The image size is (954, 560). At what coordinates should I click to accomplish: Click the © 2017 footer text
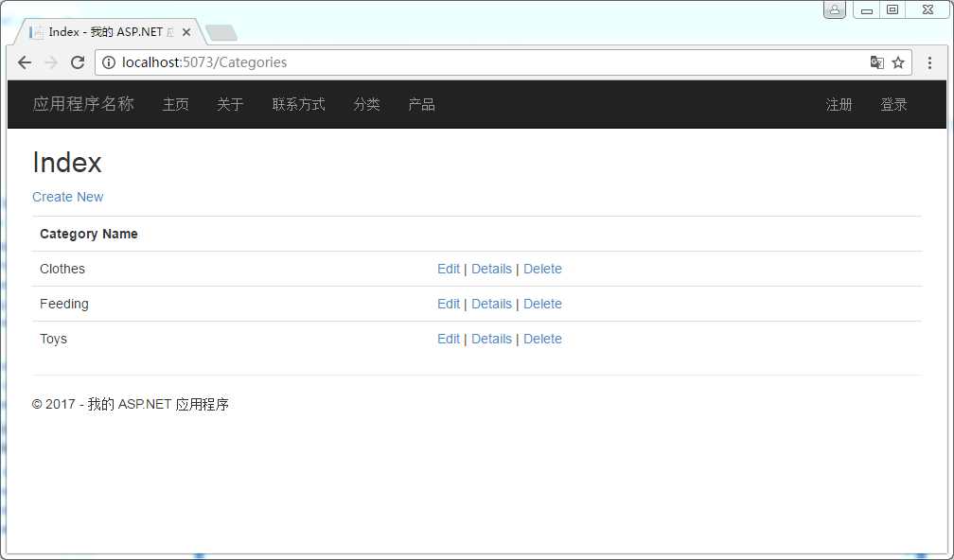coord(131,404)
